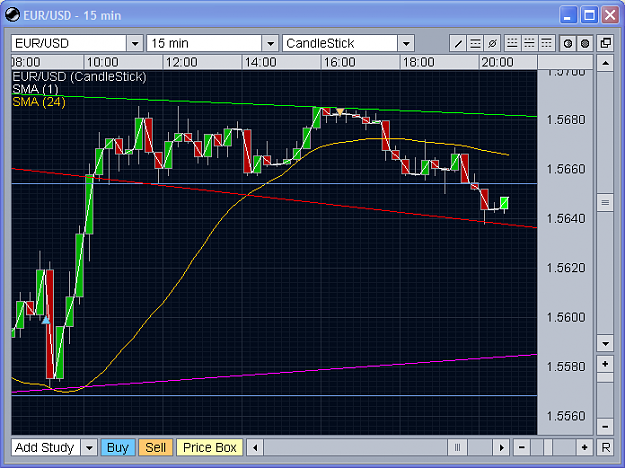
Task: Click the window title bar app icon
Action: coord(12,15)
